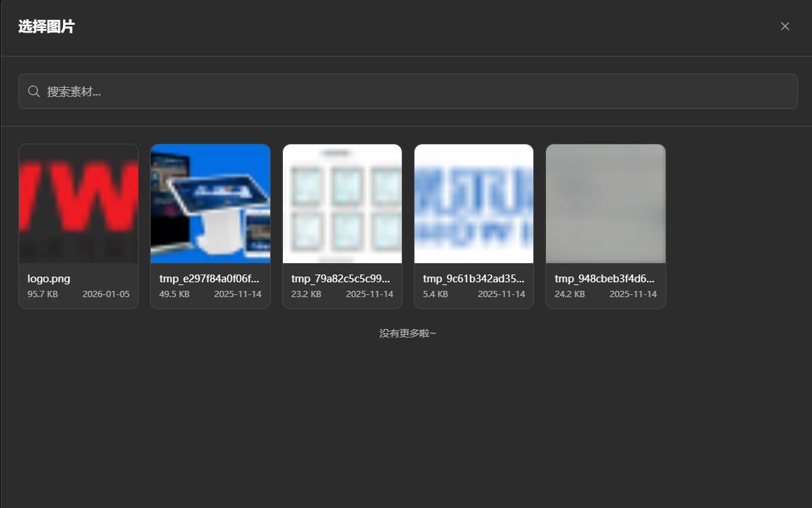Click the filename label logo.png

coord(49,279)
